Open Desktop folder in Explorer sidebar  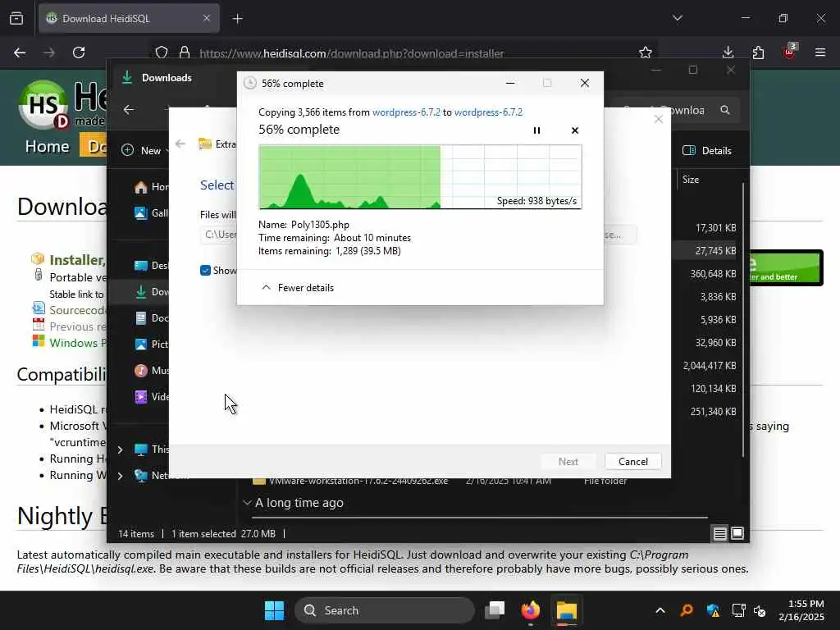tap(151, 265)
